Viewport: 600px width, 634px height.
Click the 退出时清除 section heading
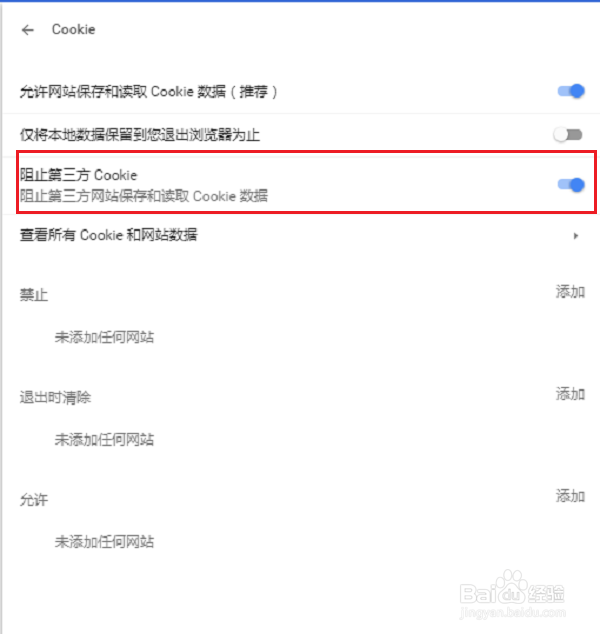click(55, 397)
